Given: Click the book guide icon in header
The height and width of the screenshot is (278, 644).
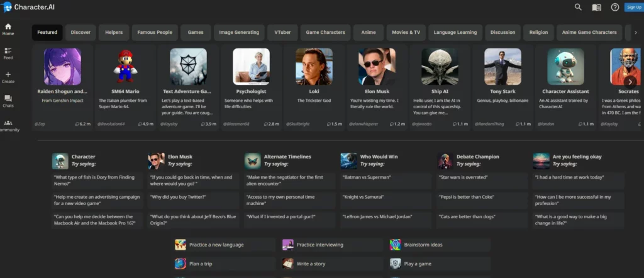Looking at the screenshot, I should pos(596,7).
